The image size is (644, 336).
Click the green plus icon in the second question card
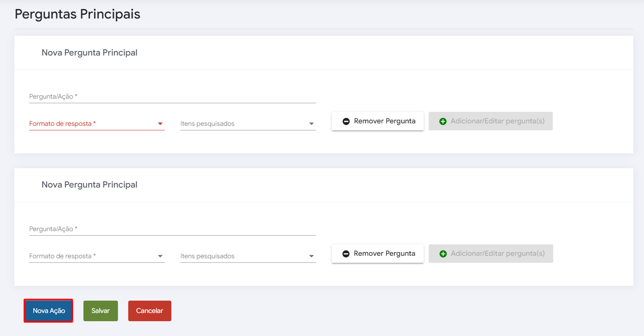pyautogui.click(x=443, y=254)
